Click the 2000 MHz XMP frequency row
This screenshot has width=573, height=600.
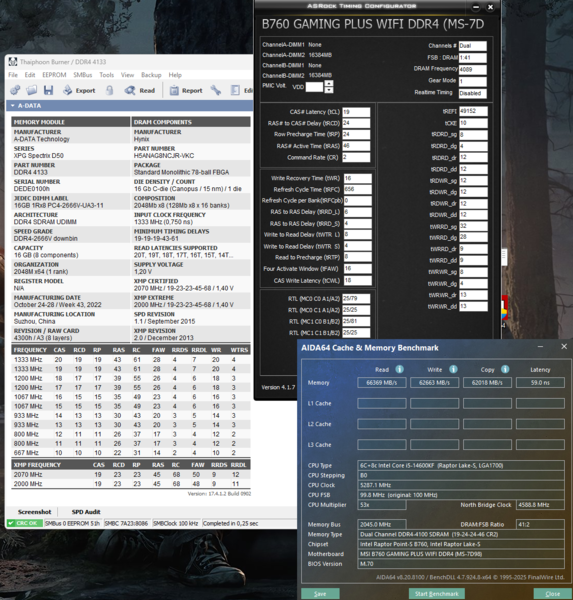click(x=131, y=484)
